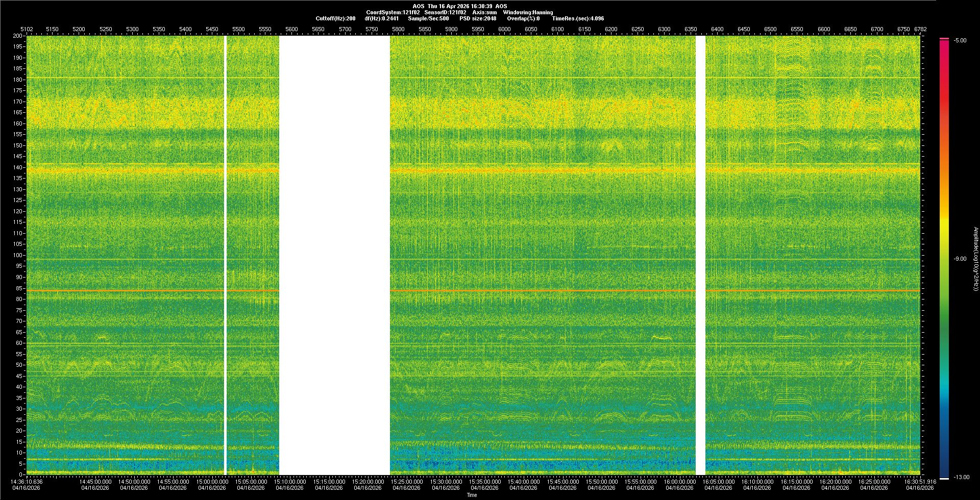The image size is (980, 500).
Task: Click the 16:30:51.916 end time label
Action: pyautogui.click(x=920, y=481)
